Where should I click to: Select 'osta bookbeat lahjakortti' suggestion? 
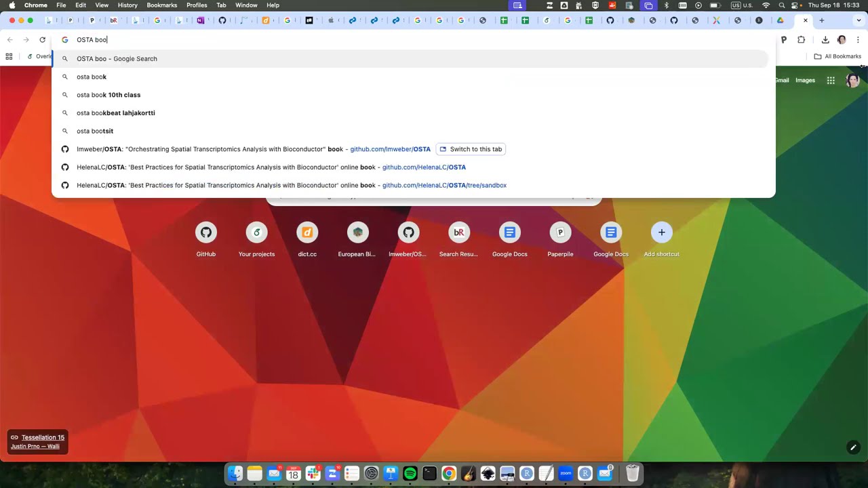[410, 113]
